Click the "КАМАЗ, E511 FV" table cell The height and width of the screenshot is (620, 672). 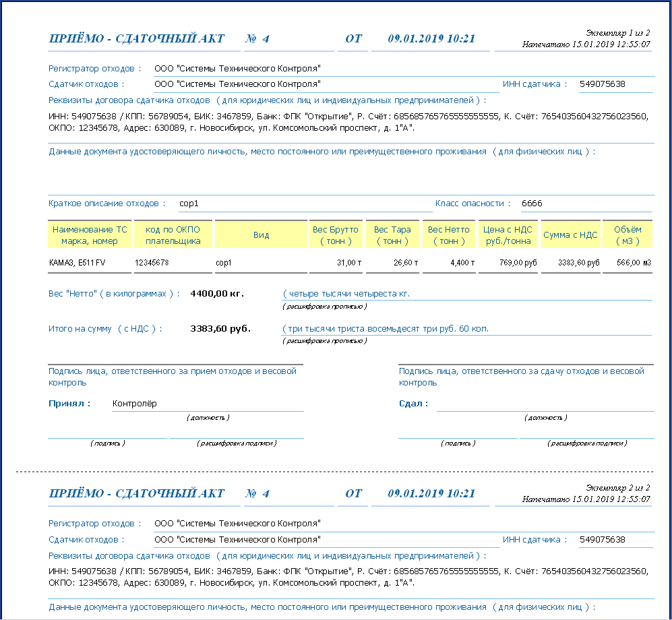pyautogui.click(x=77, y=263)
